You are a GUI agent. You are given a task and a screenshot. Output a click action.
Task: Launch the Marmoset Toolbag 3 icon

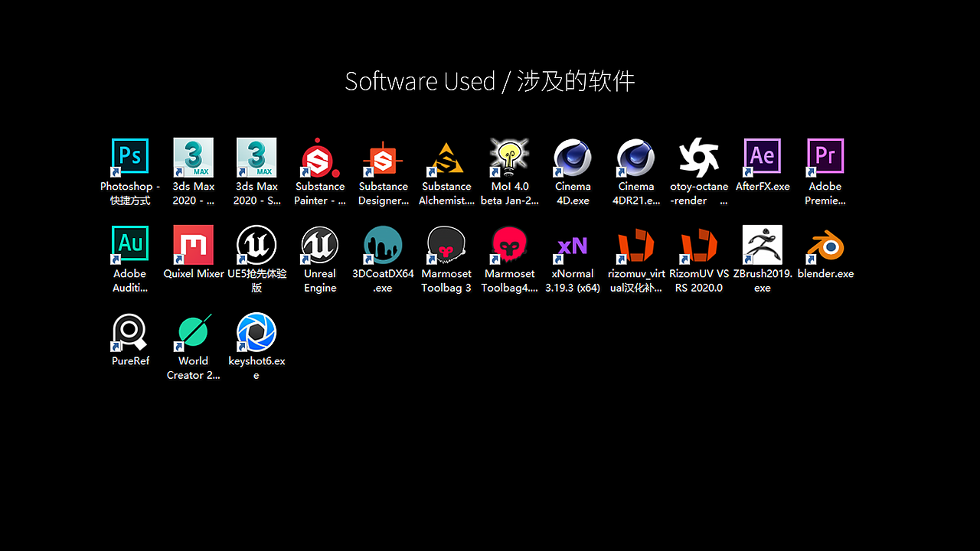(446, 244)
